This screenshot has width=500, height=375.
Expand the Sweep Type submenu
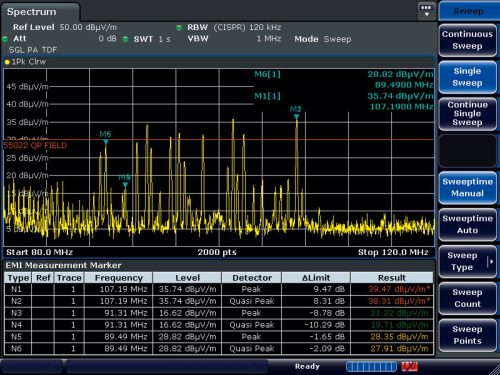(467, 261)
